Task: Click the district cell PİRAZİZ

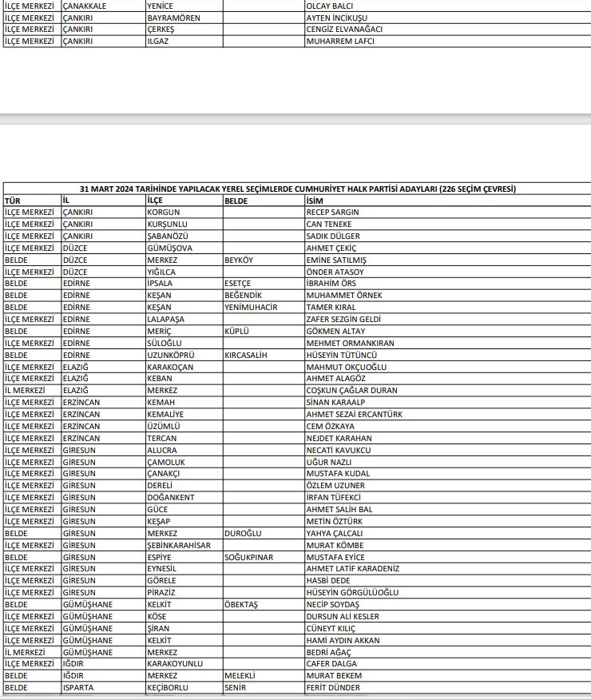Action: coord(161,593)
